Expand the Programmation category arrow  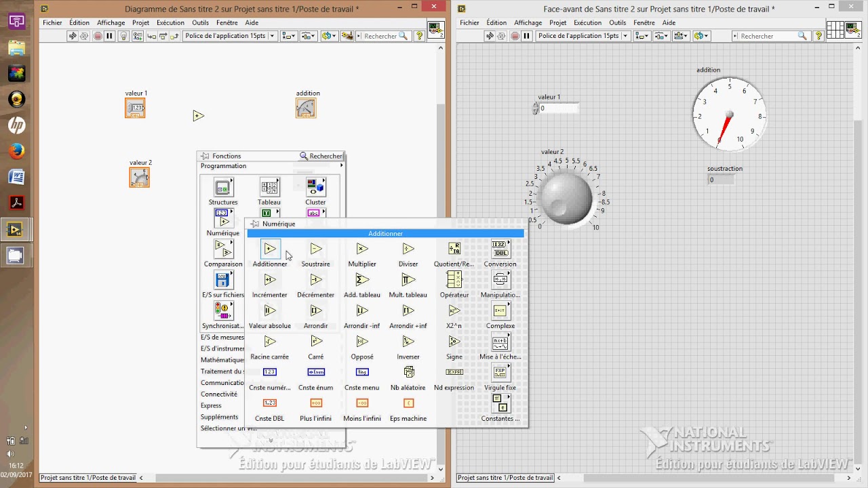pos(341,166)
